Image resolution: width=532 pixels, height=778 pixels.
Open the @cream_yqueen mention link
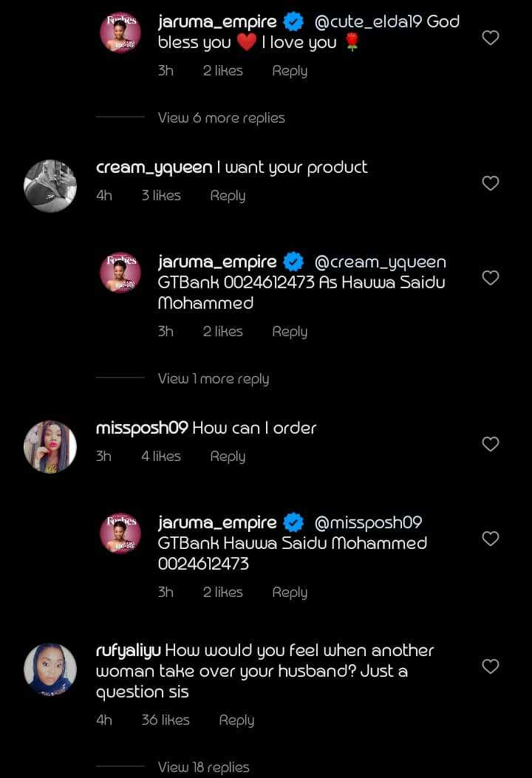(x=381, y=262)
